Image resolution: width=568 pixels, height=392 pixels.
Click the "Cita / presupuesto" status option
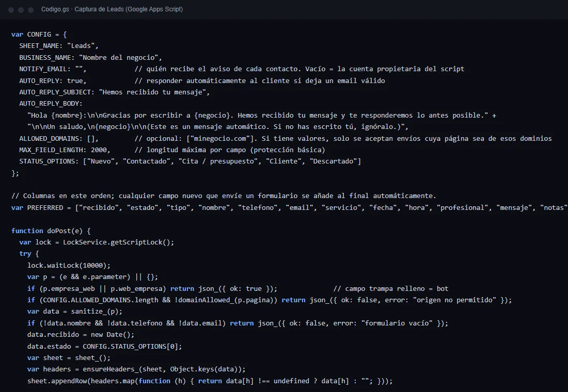tap(218, 161)
